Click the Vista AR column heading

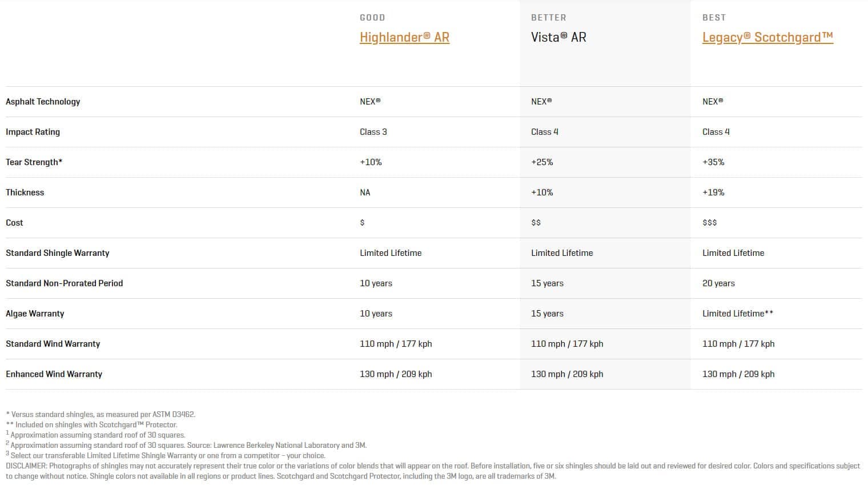click(x=558, y=37)
